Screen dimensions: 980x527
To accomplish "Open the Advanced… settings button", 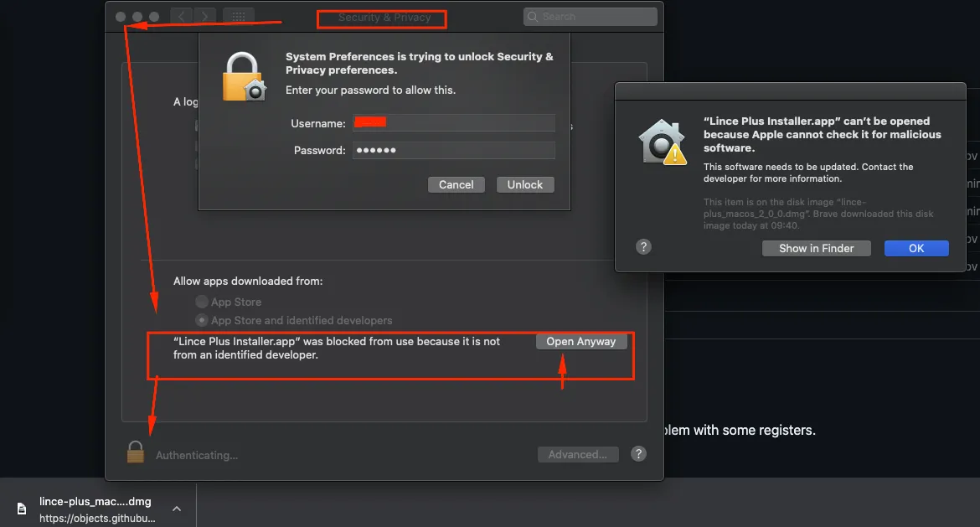I will coord(578,454).
